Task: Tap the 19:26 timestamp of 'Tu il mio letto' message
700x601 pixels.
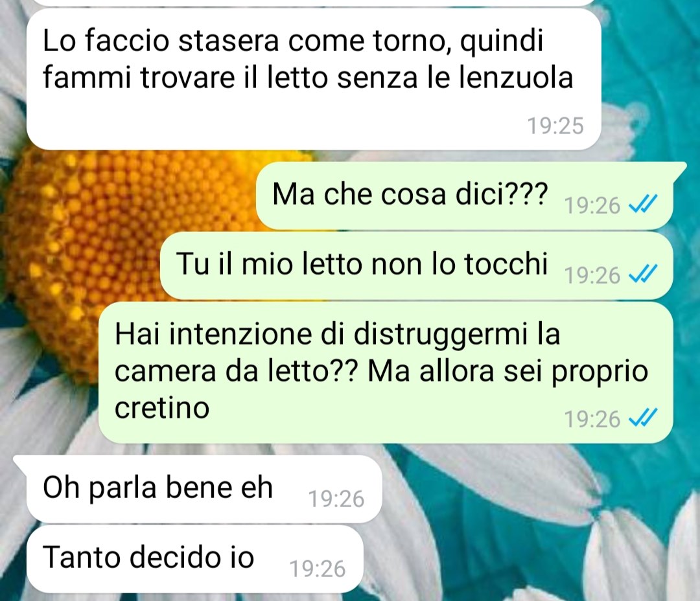Action: tap(592, 275)
